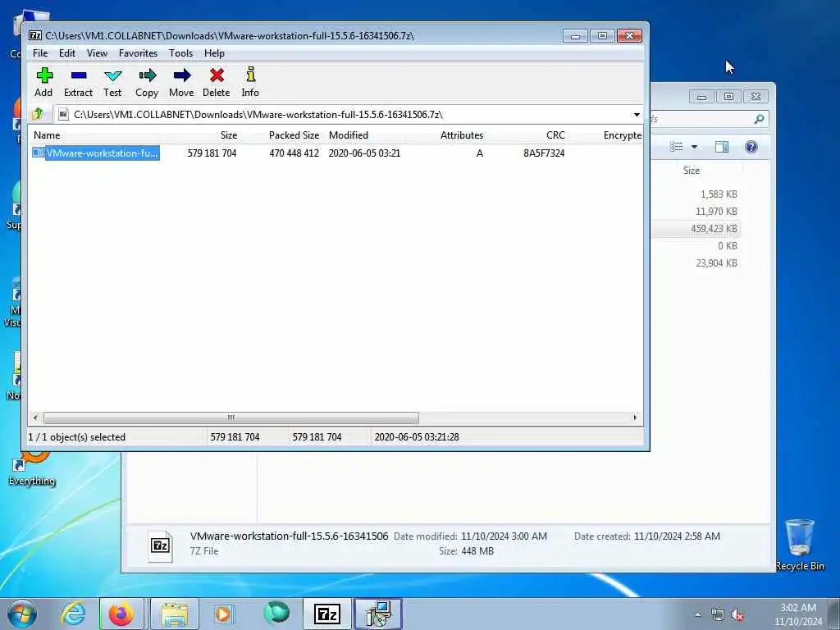Open Firefox from the taskbar
This screenshot has width=840, height=630.
121,614
